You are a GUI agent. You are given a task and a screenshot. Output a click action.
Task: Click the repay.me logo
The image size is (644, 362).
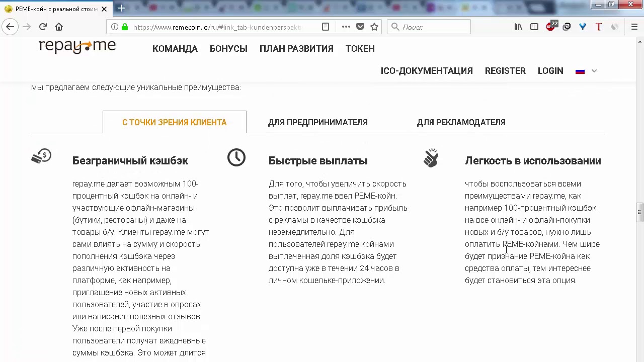(77, 47)
